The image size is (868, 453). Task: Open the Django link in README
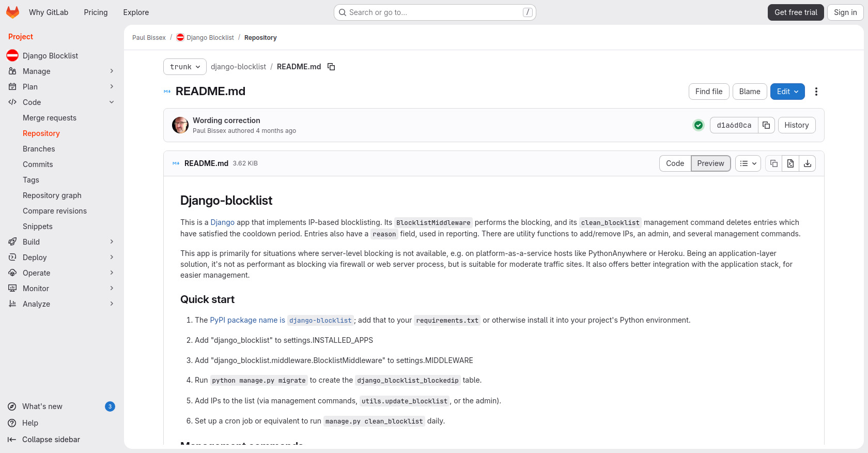[223, 222]
